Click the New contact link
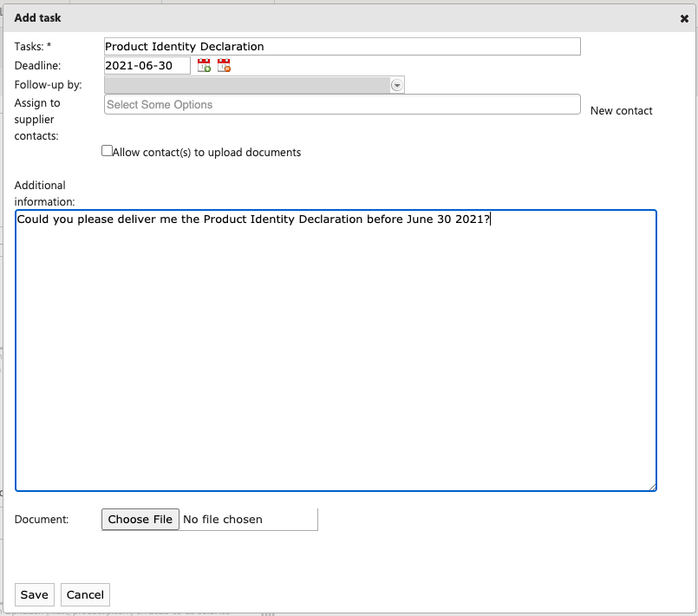Image resolution: width=698 pixels, height=616 pixels. tap(621, 110)
